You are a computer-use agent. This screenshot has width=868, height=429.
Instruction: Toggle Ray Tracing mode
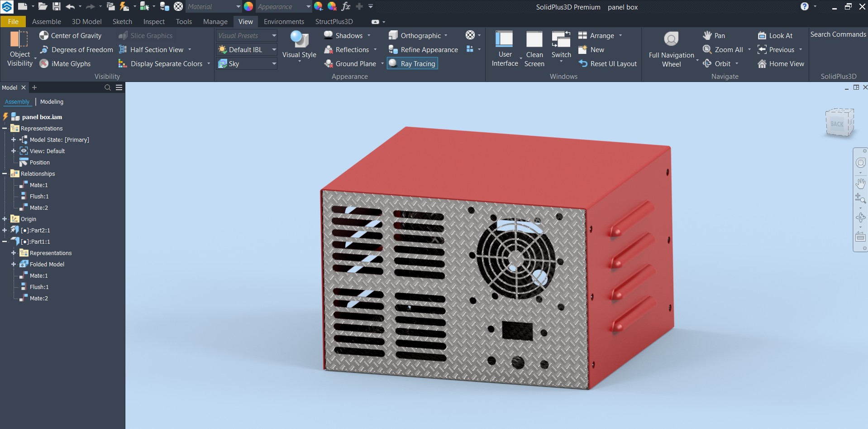(412, 64)
